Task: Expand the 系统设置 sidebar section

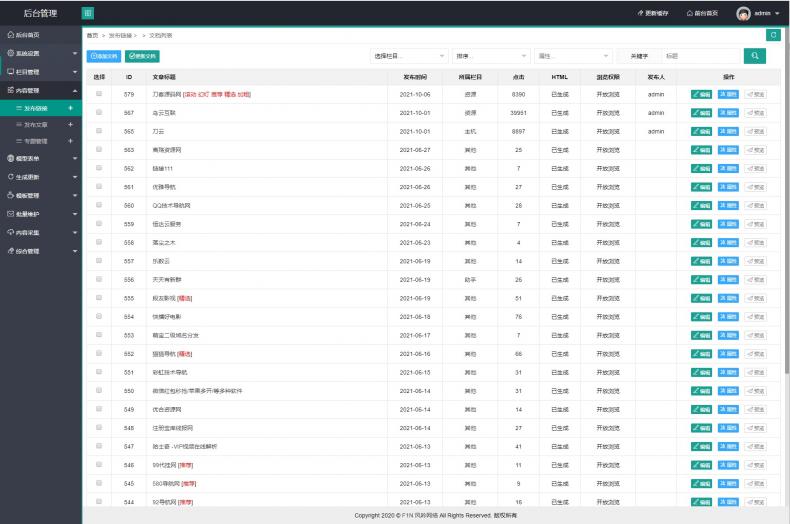Action: tap(41, 53)
